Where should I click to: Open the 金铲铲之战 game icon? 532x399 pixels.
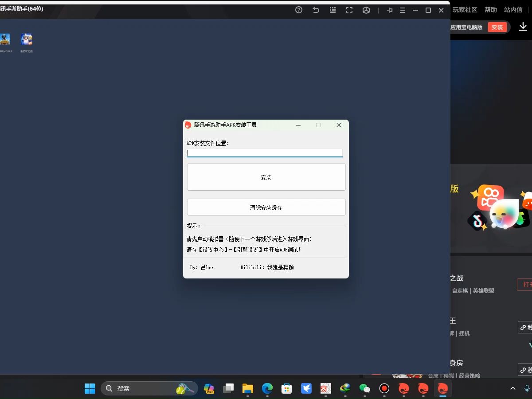coord(26,40)
